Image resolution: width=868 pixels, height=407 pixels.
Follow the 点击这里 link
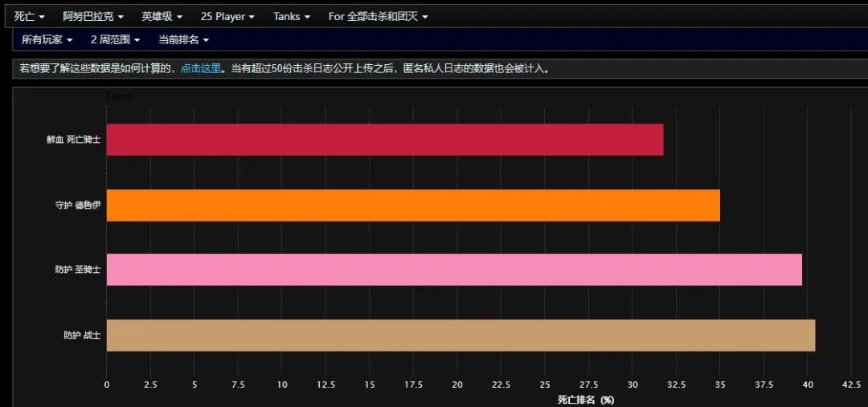(x=200, y=68)
